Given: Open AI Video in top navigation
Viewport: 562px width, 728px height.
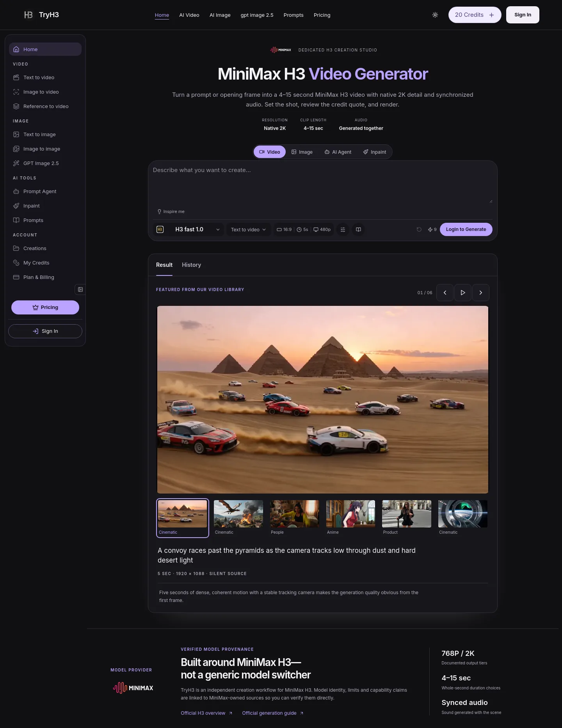Looking at the screenshot, I should point(189,15).
